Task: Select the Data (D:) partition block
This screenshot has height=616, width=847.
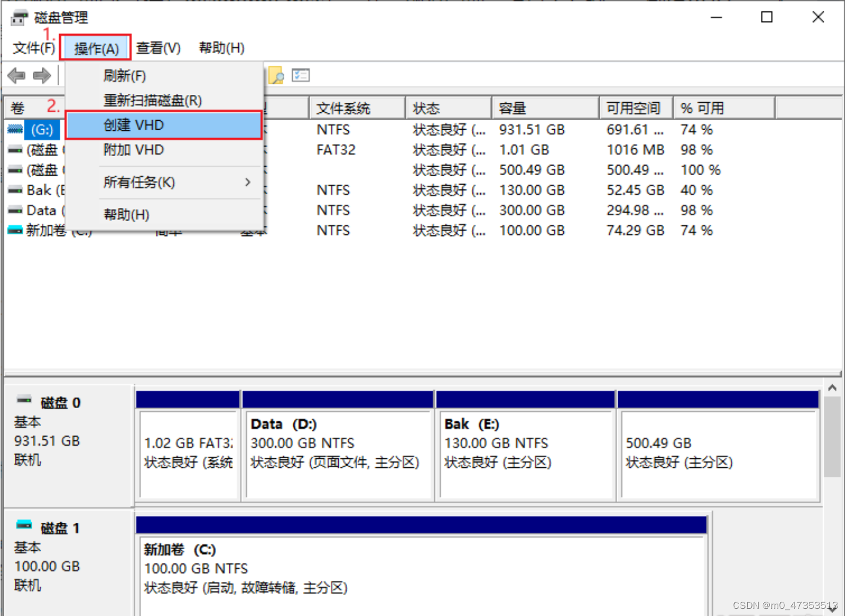Action: click(338, 446)
